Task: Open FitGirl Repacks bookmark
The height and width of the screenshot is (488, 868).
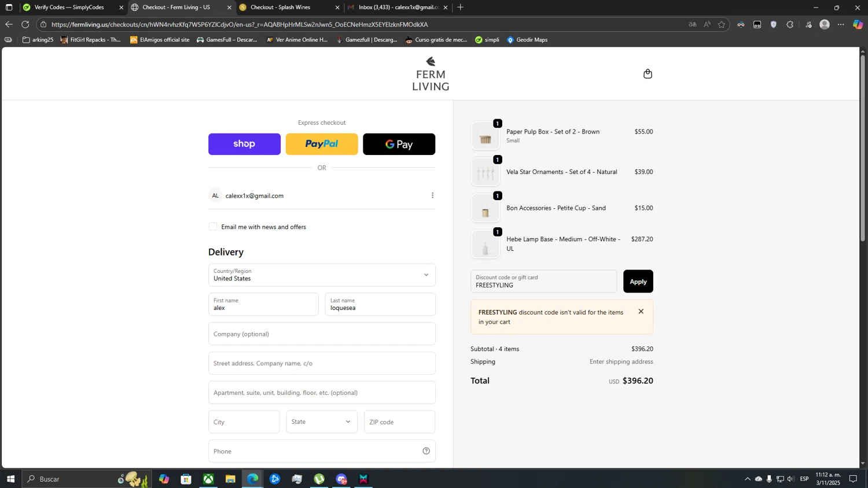Action: 91,40
